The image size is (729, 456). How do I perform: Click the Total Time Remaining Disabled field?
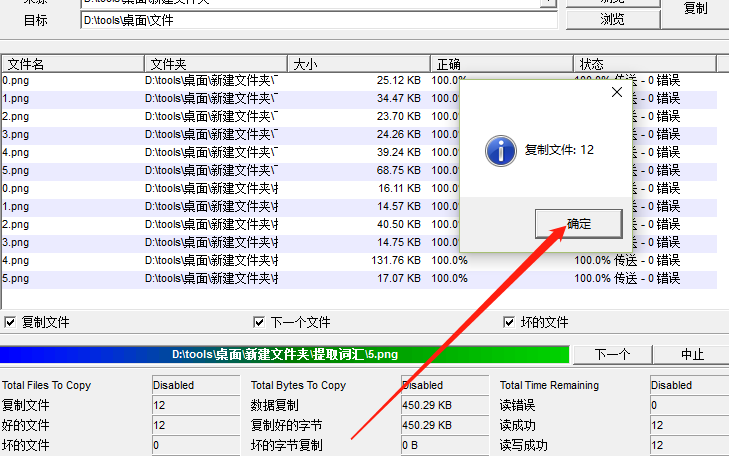(x=689, y=385)
